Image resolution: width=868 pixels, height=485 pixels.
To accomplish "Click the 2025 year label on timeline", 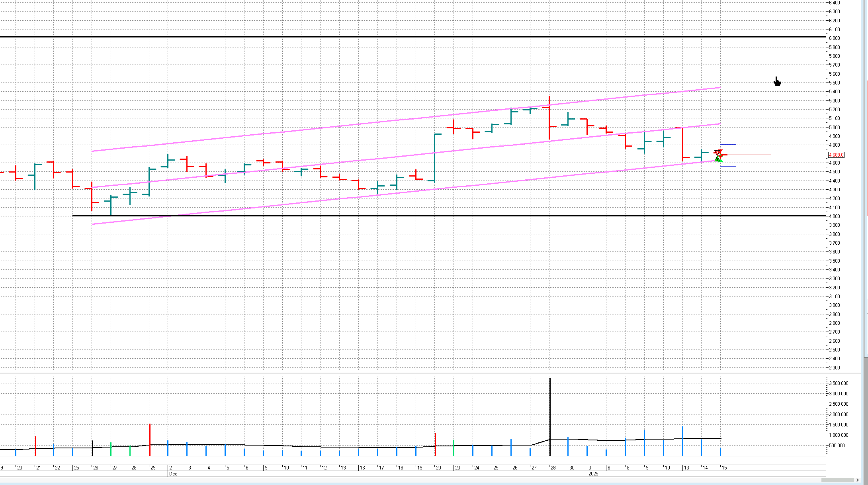I will point(593,474).
